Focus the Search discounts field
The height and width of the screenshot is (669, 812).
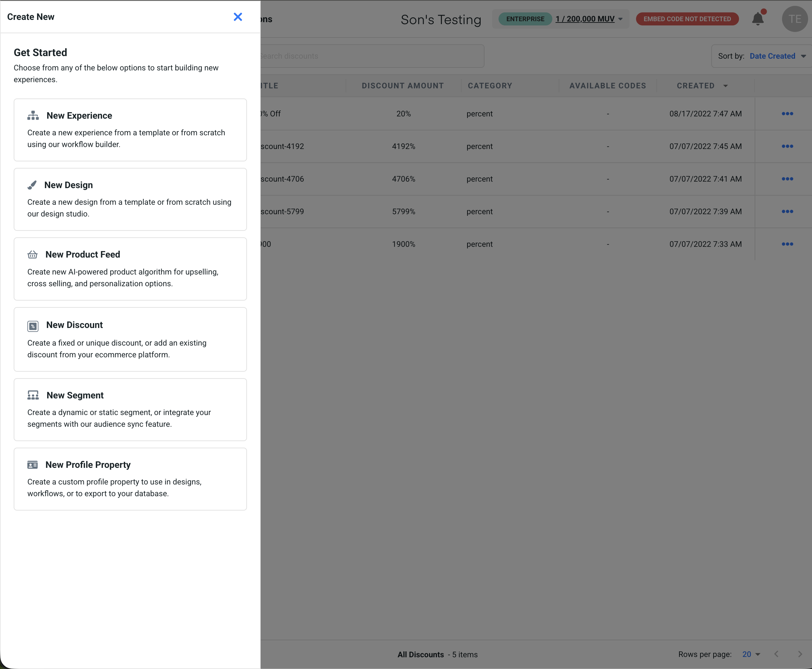372,56
